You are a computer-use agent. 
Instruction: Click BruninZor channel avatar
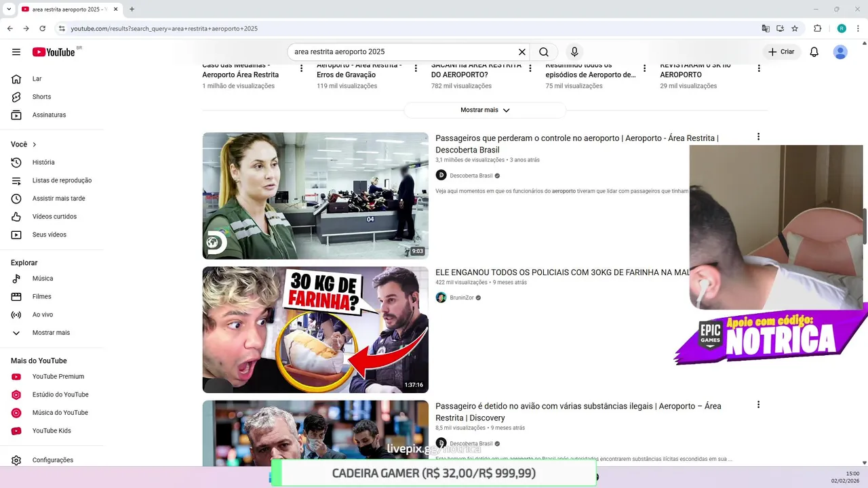[x=441, y=298]
